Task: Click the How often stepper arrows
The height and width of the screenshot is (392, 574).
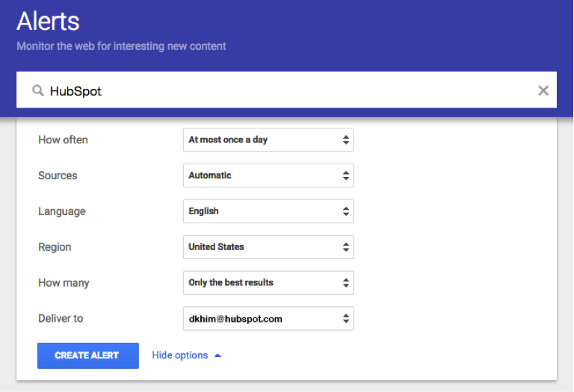Action: coord(345,140)
